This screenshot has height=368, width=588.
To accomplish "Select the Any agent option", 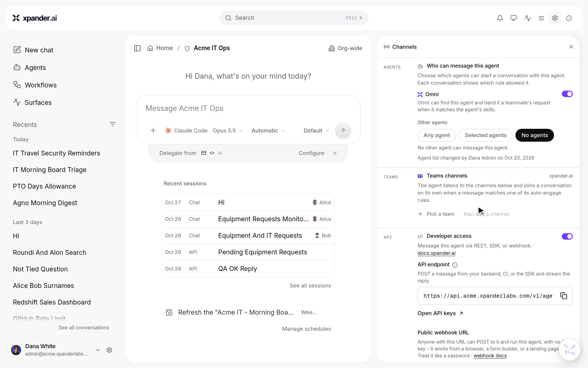I will (437, 135).
